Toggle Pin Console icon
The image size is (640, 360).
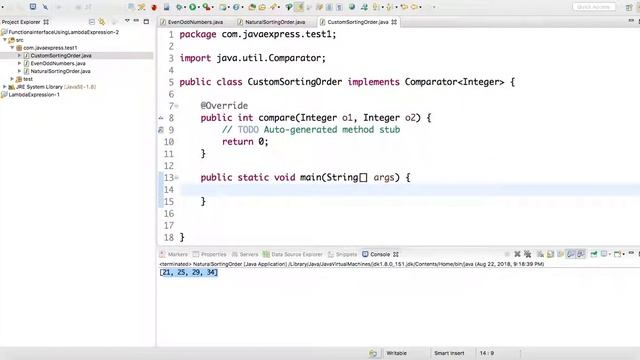coord(594,254)
